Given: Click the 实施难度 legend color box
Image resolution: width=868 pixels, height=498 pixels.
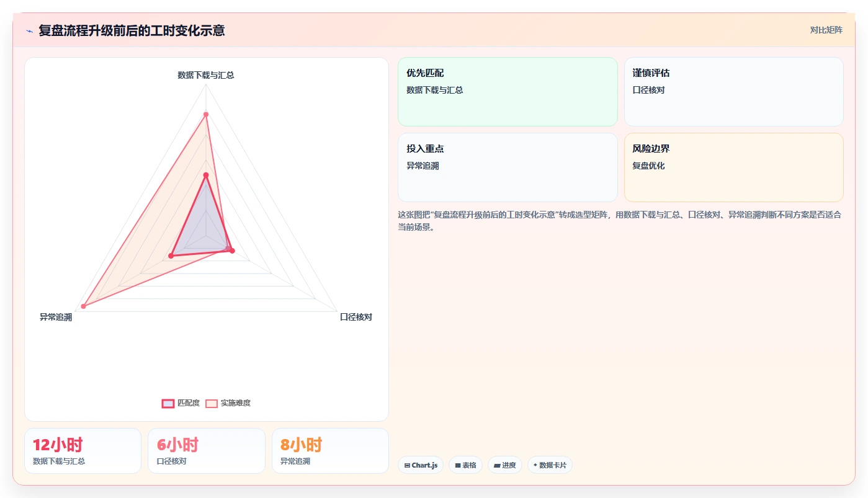Looking at the screenshot, I should [x=212, y=403].
